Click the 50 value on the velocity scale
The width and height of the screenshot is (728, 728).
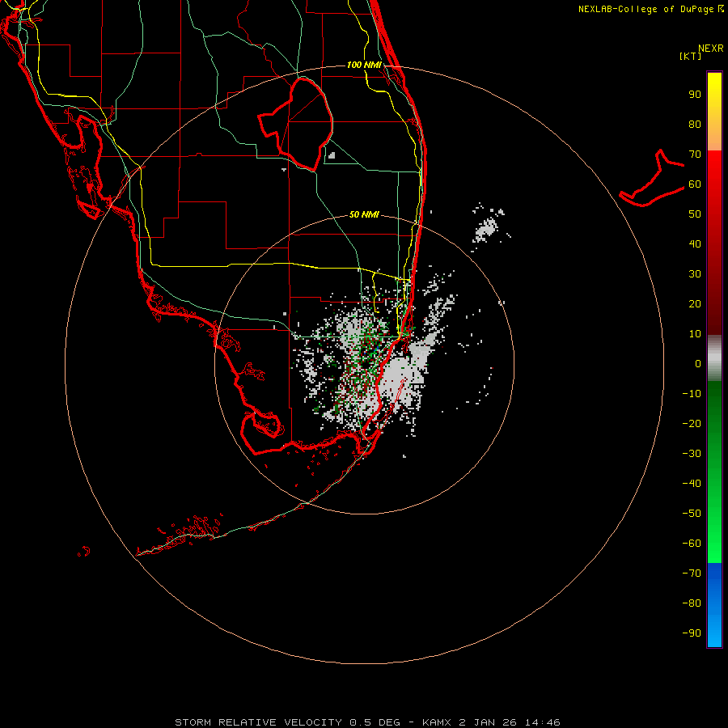(x=695, y=214)
